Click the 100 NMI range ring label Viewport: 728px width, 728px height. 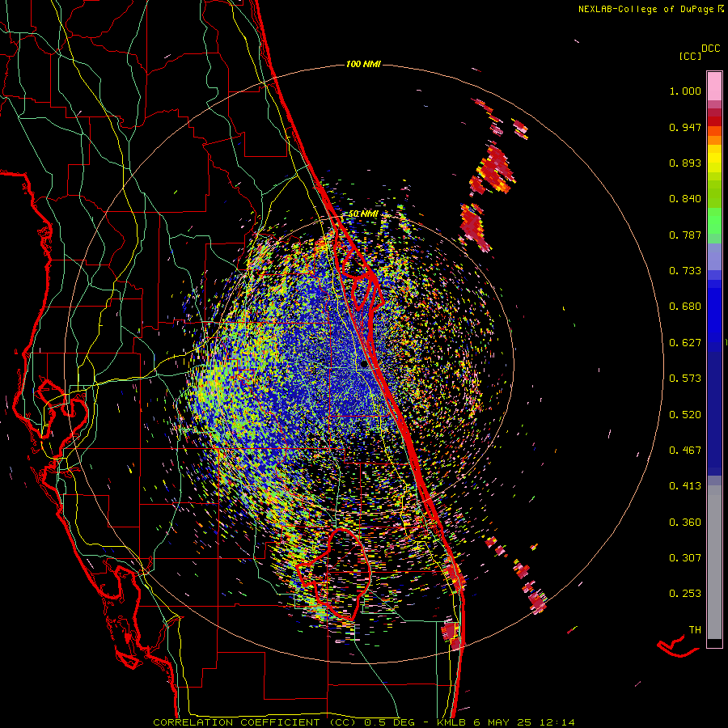click(363, 64)
